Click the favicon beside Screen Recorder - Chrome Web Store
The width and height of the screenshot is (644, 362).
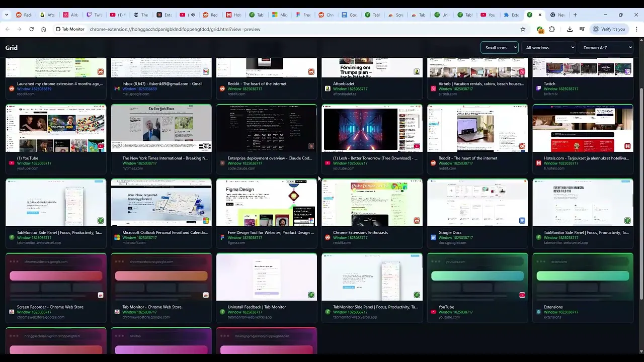(12, 312)
